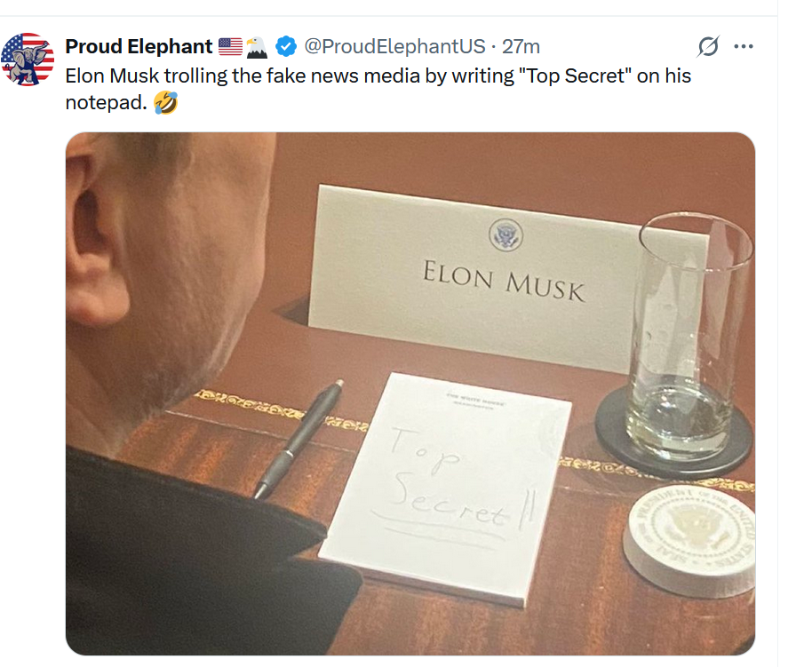Click the laughing emoji in the tweet
This screenshot has width=812, height=667.
click(x=166, y=102)
